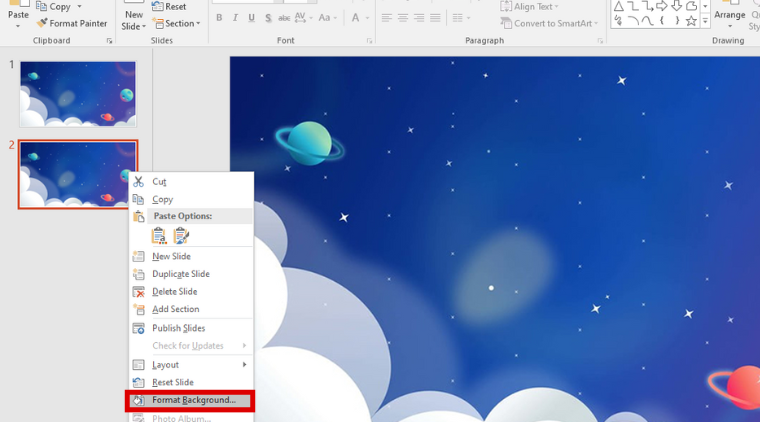Apply Strikethrough formatting
Image resolution: width=760 pixels, height=422 pixels.
284,18
